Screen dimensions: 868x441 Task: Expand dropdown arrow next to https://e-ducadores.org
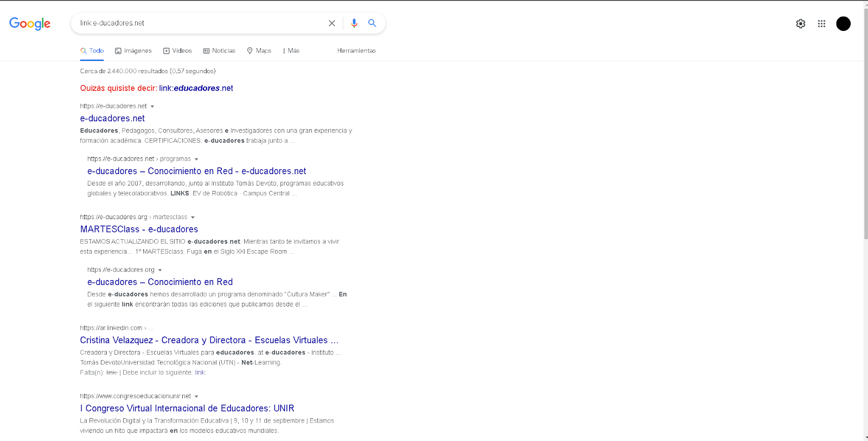click(160, 270)
